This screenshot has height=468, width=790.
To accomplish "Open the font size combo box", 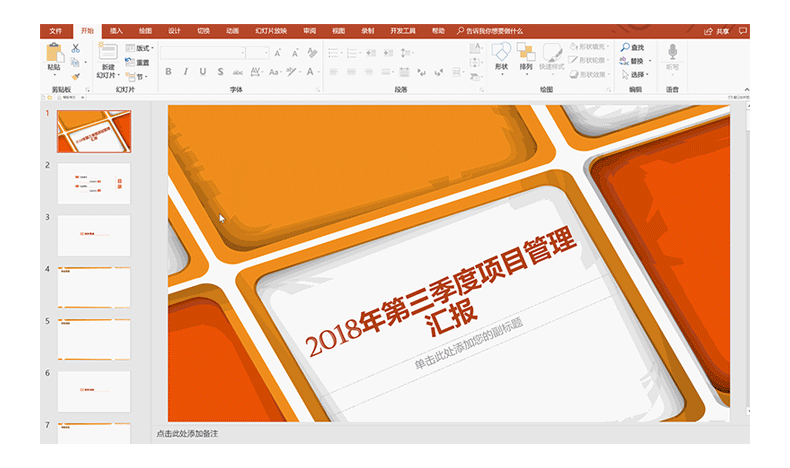I will click(x=257, y=53).
